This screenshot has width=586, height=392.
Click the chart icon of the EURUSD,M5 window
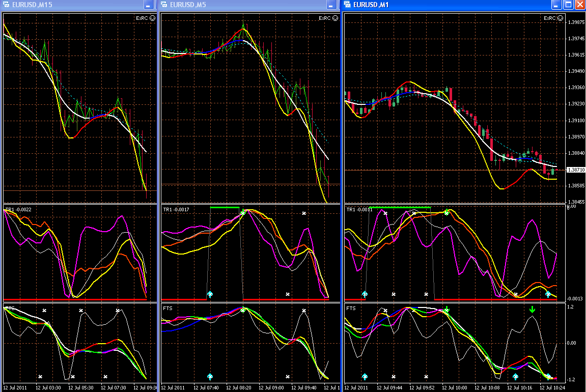164,5
